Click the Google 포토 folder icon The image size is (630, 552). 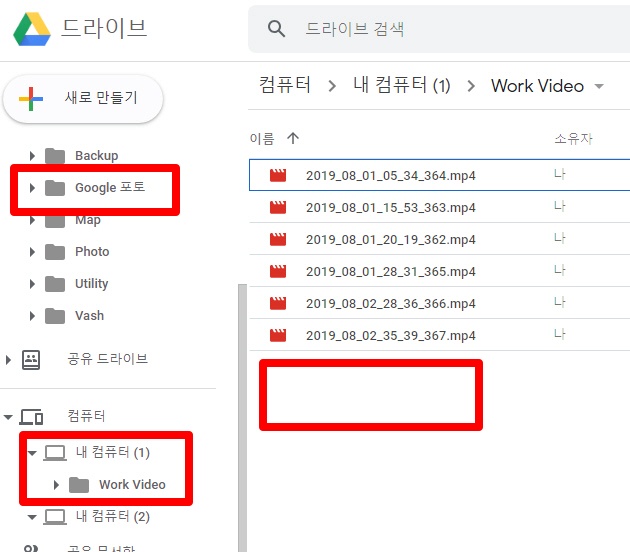pyautogui.click(x=55, y=188)
